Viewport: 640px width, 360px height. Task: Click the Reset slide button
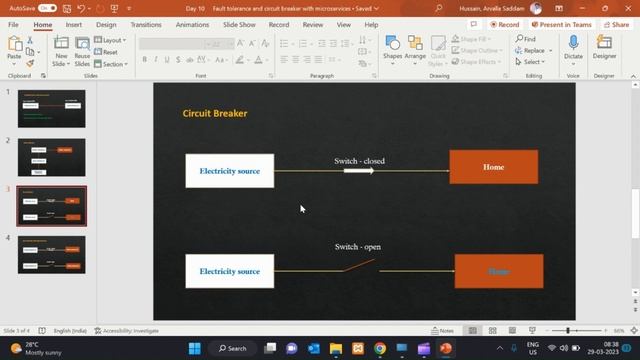tap(106, 52)
